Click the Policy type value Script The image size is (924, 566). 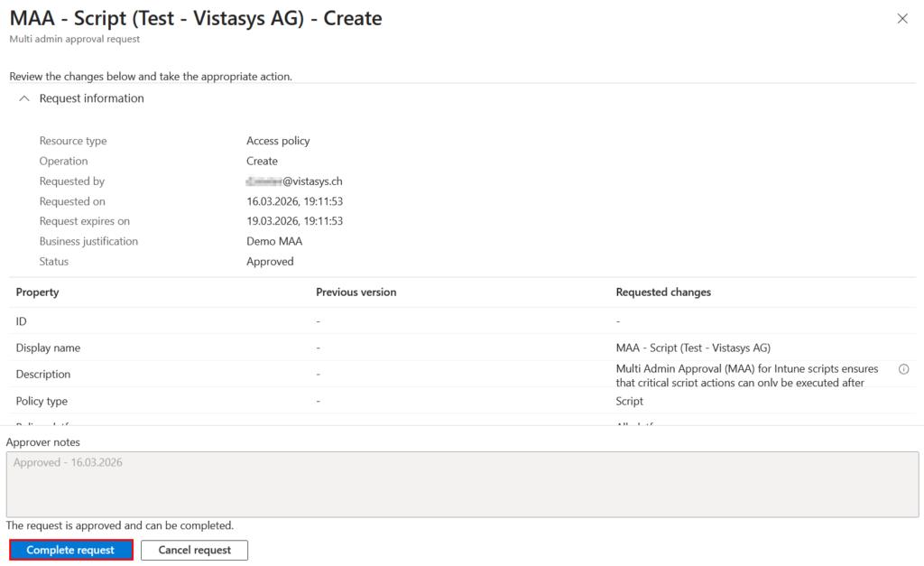[x=629, y=401]
